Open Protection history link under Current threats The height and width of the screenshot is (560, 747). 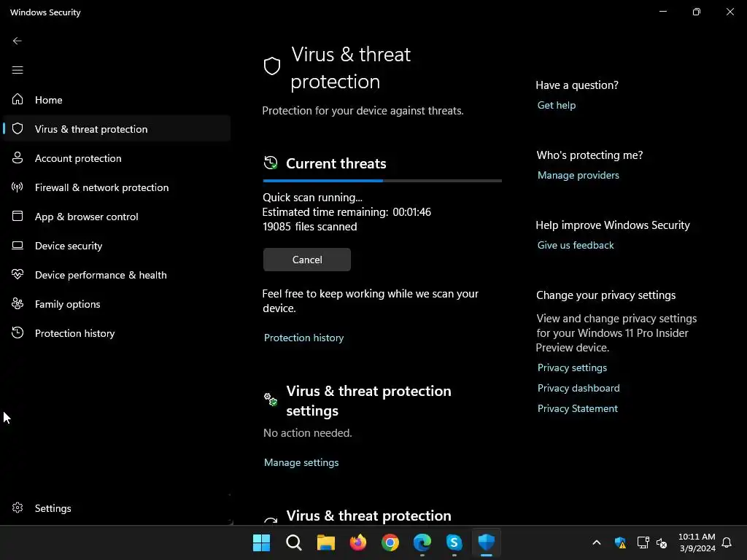pos(303,338)
